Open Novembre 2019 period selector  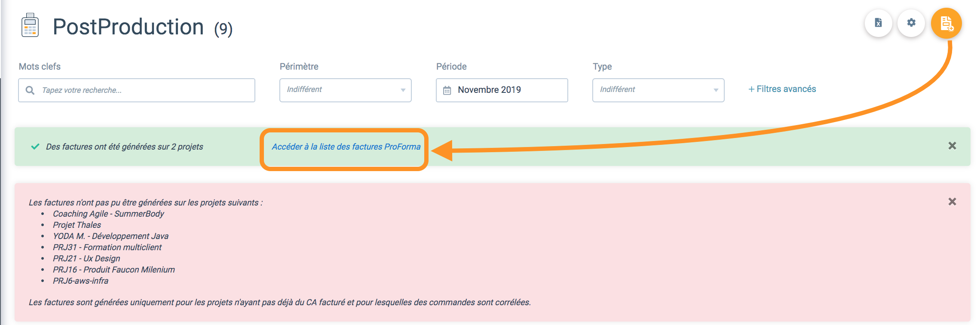(x=502, y=90)
